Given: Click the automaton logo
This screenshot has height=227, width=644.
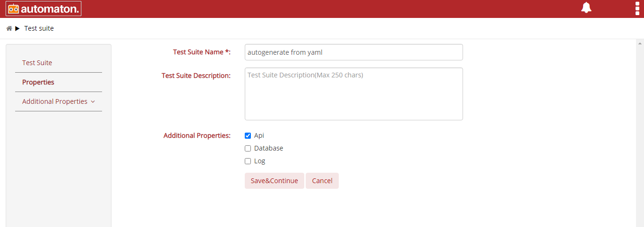Looking at the screenshot, I should (43, 8).
